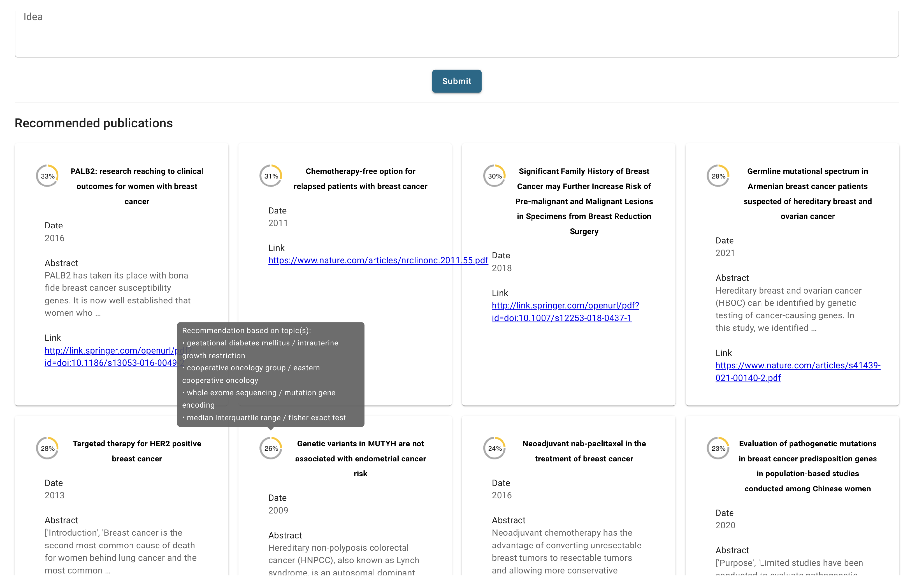This screenshot has height=588, width=910.
Task: Click the 28% circle on Targeted therapy card
Action: click(x=47, y=448)
